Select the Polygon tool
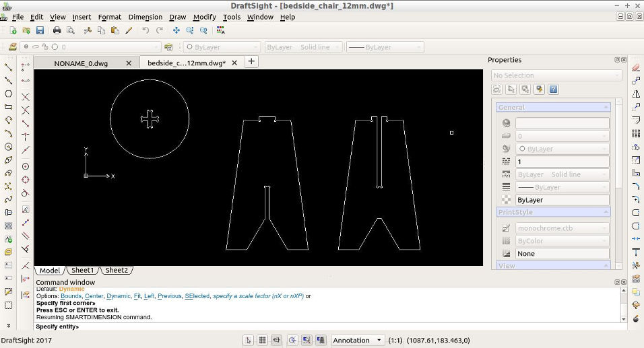This screenshot has height=348, width=644. tap(8, 94)
